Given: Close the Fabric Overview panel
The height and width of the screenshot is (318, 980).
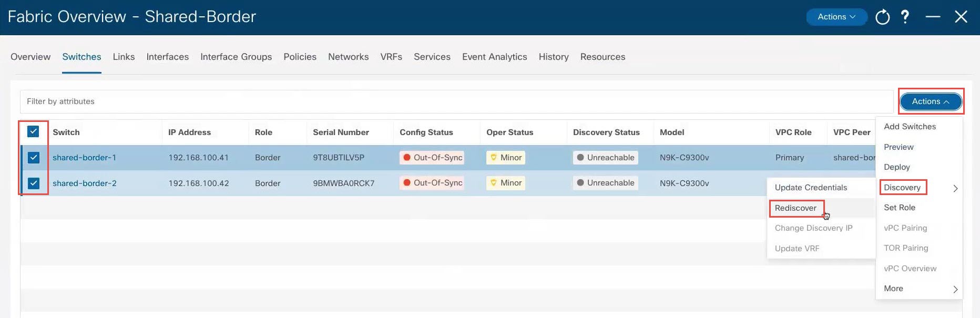Looking at the screenshot, I should 961,17.
